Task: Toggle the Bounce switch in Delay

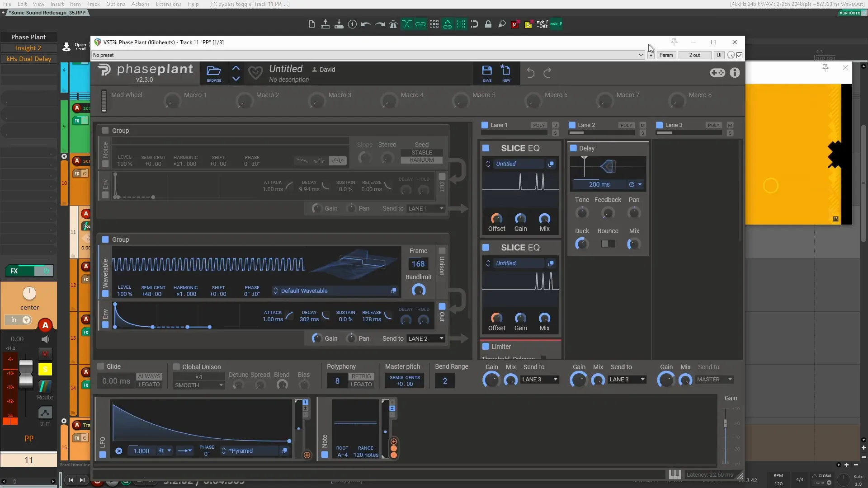Action: coord(608,244)
